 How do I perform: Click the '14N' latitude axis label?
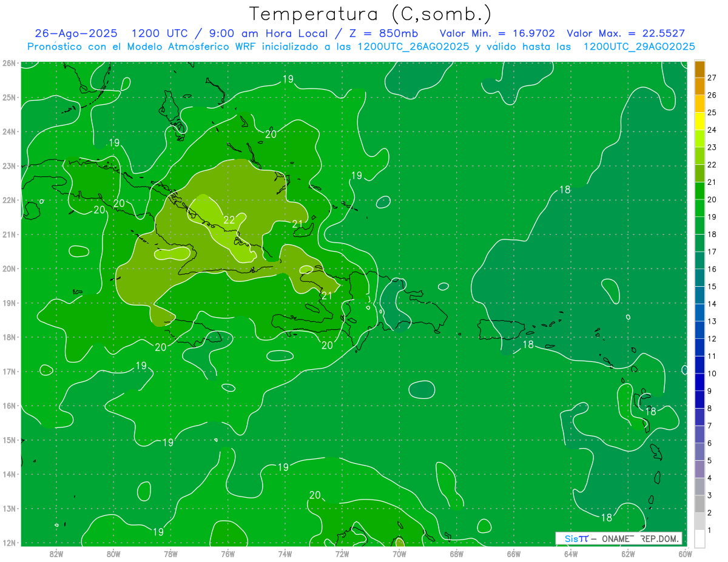pyautogui.click(x=8, y=474)
